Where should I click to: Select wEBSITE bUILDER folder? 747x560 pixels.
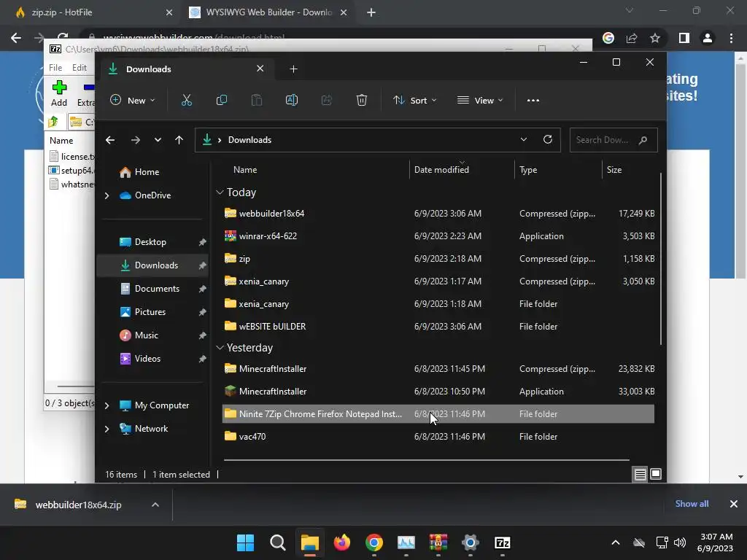(x=438, y=327)
